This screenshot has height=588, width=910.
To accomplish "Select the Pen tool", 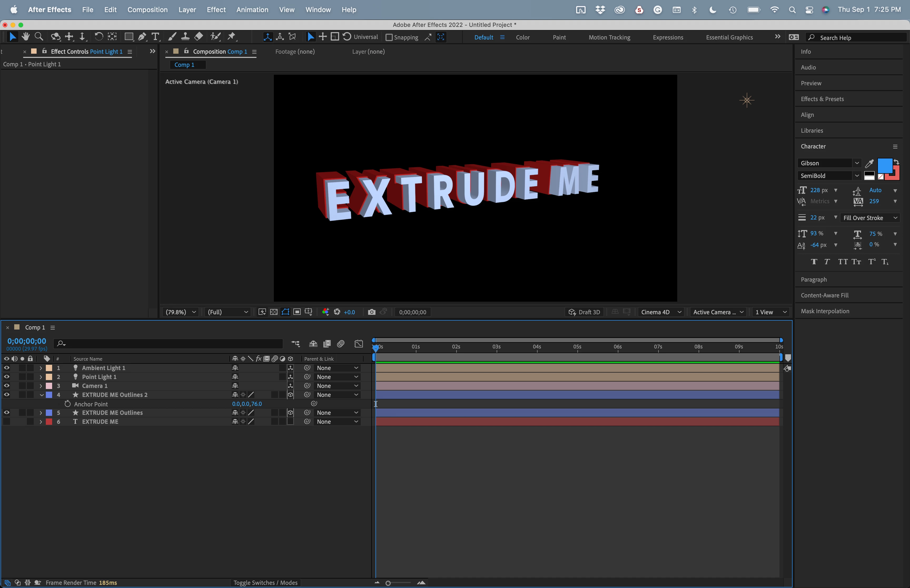I will 142,37.
